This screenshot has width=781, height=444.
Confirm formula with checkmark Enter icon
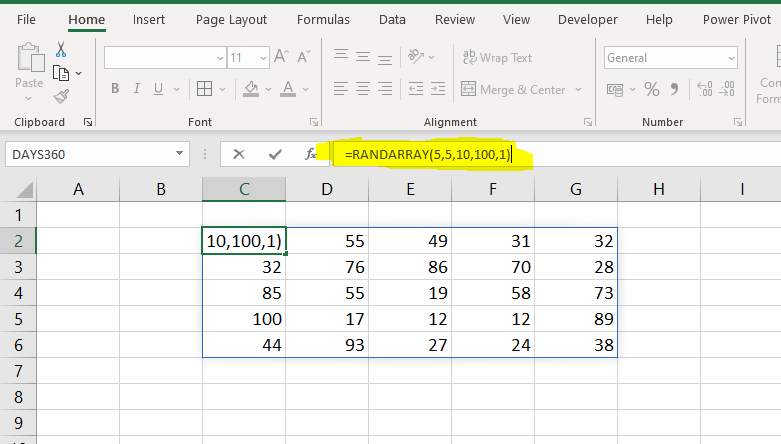pyautogui.click(x=275, y=154)
